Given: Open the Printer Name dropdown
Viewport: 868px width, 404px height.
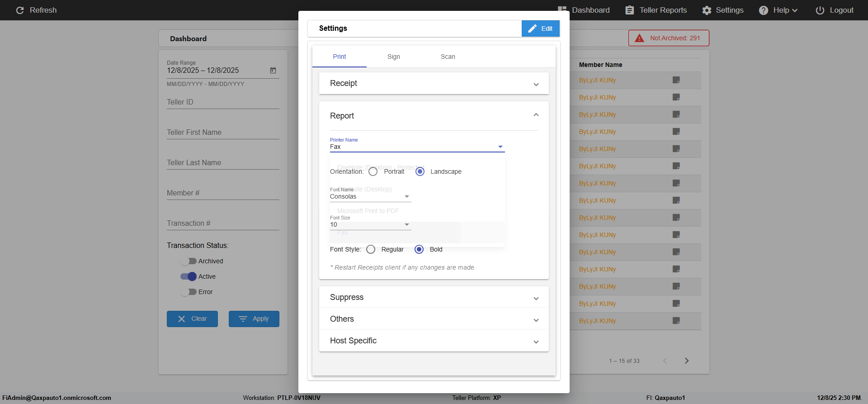Looking at the screenshot, I should 417,147.
